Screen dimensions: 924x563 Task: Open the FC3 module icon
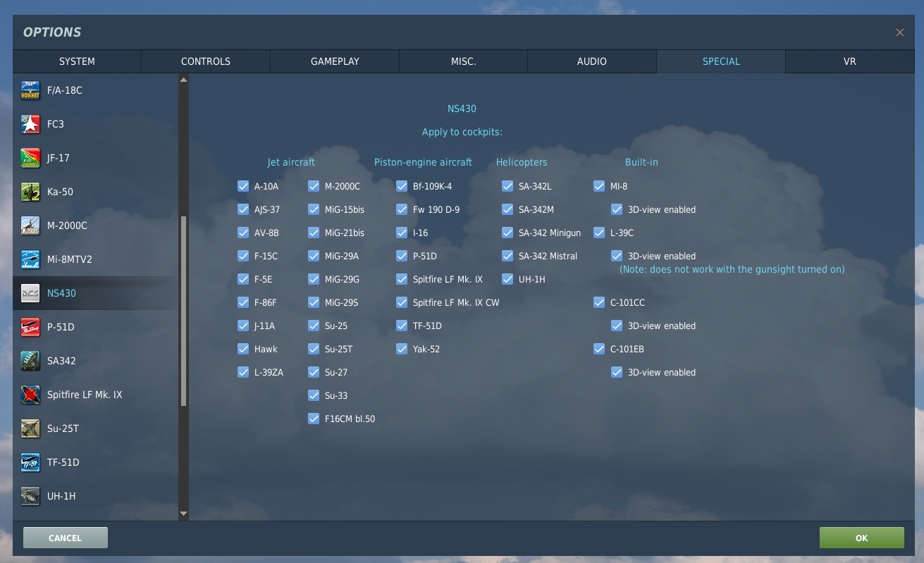(x=30, y=124)
